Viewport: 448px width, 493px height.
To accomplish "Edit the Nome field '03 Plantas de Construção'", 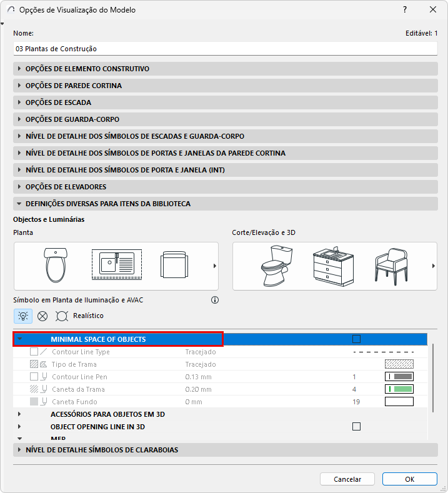I will point(226,49).
